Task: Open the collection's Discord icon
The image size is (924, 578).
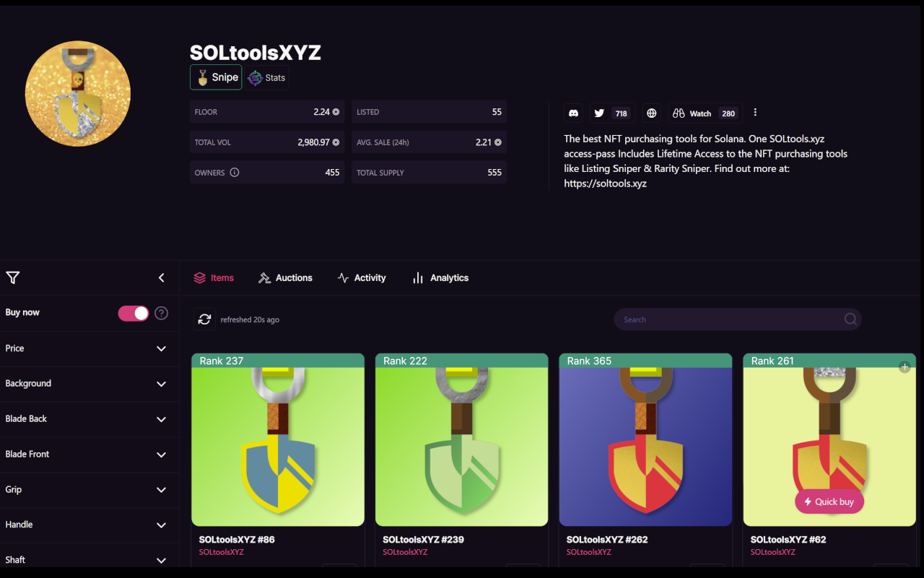Action: click(573, 113)
